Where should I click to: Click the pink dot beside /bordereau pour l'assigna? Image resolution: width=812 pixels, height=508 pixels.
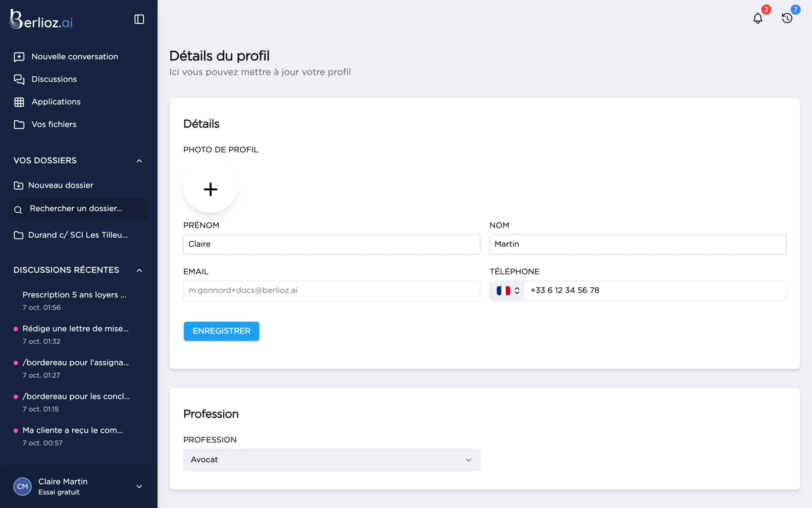16,363
